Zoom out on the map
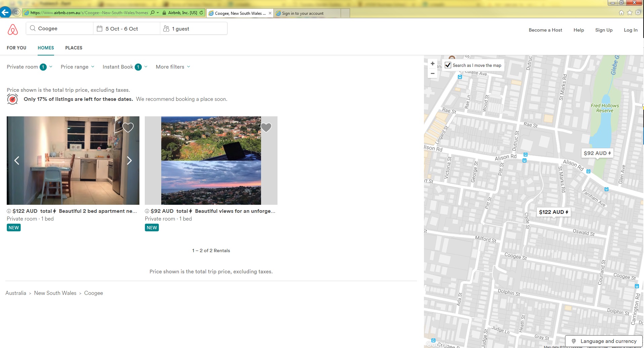 [x=433, y=73]
